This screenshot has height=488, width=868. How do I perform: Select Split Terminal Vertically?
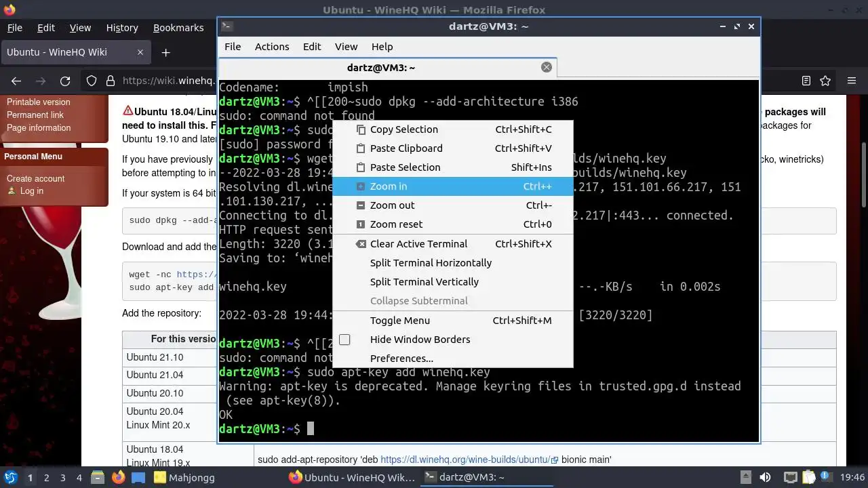(452, 282)
